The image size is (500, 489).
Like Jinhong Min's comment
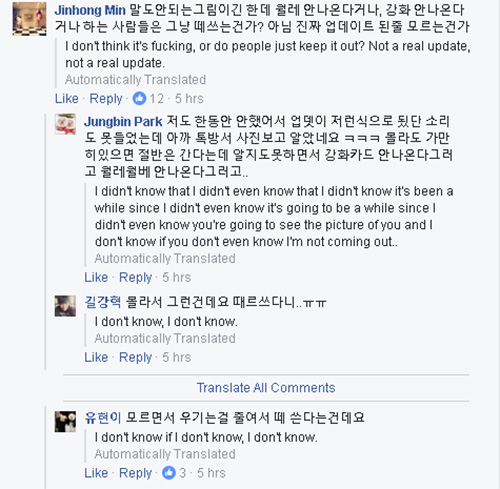pyautogui.click(x=67, y=99)
